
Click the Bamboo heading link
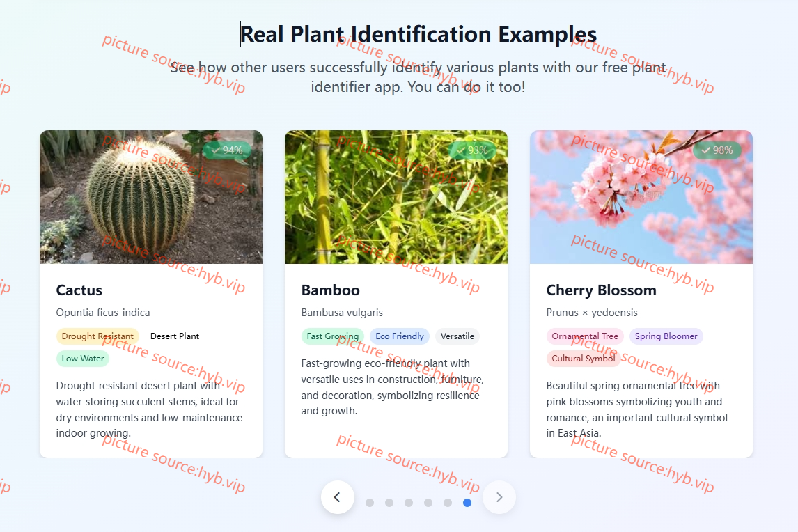click(330, 290)
